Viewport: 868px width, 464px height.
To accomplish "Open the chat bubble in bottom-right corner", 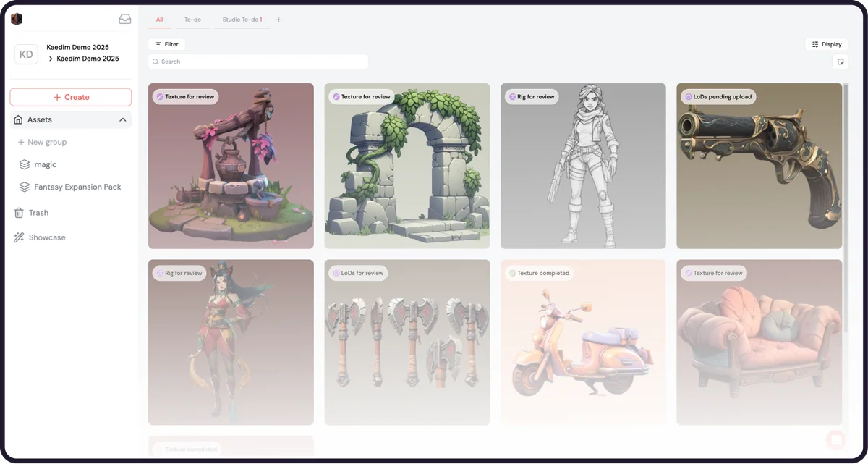I will pos(837,439).
